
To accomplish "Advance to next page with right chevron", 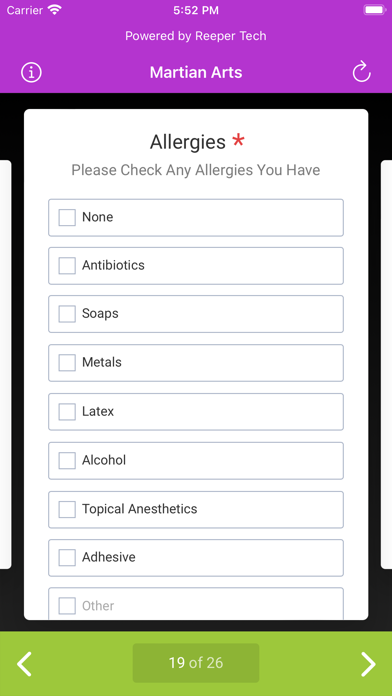I will pos(368,664).
